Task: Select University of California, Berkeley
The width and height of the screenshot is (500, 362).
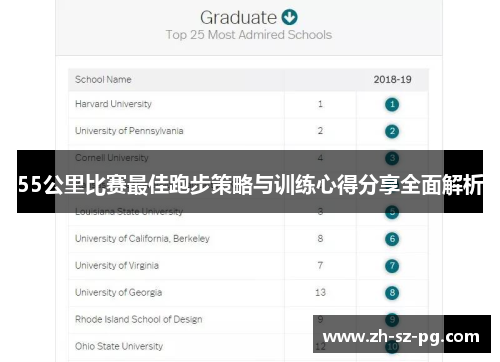Action: click(x=142, y=239)
